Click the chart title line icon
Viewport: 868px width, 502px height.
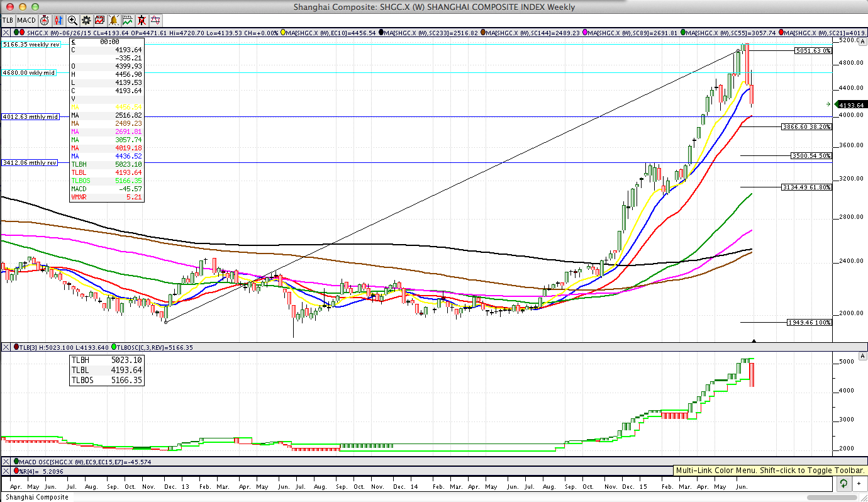(x=128, y=20)
